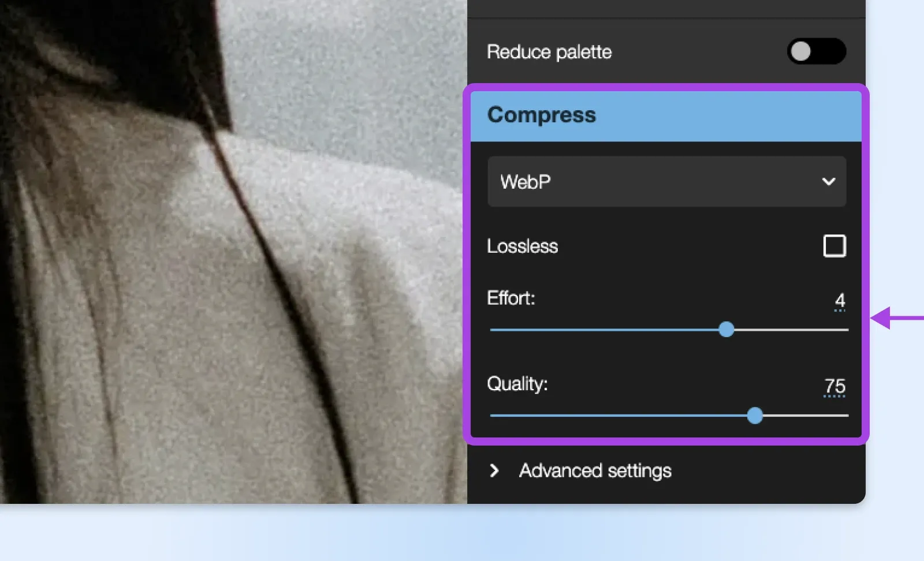This screenshot has width=924, height=561.
Task: Expand Advanced settings using the chevron icon
Action: pyautogui.click(x=494, y=471)
